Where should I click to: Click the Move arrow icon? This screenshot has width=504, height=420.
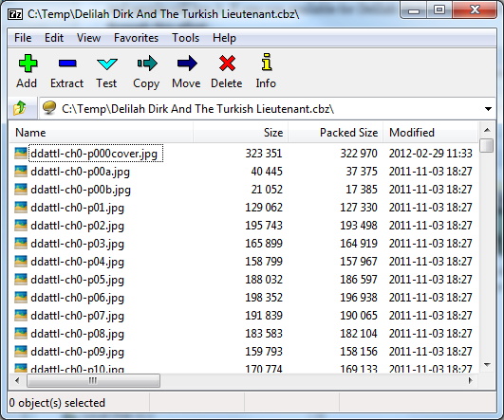coord(187,64)
